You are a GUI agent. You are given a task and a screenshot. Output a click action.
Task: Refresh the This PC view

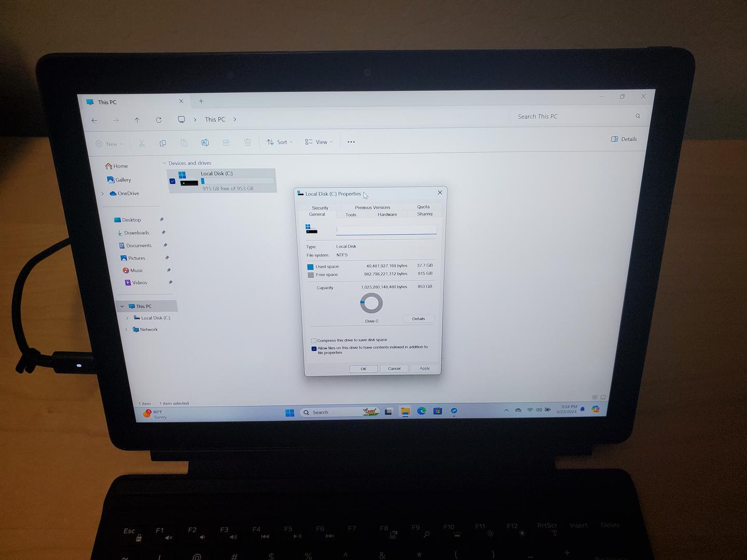pos(159,120)
